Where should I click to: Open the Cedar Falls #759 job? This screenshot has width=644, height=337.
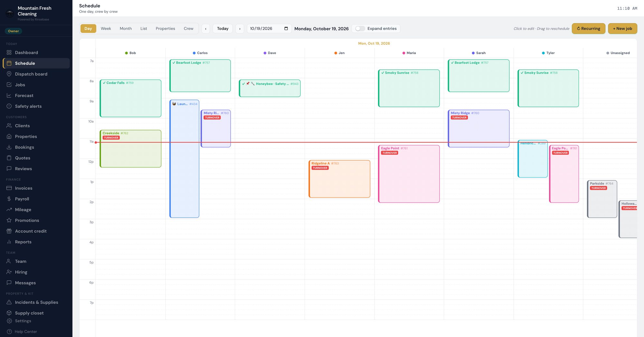coord(130,98)
